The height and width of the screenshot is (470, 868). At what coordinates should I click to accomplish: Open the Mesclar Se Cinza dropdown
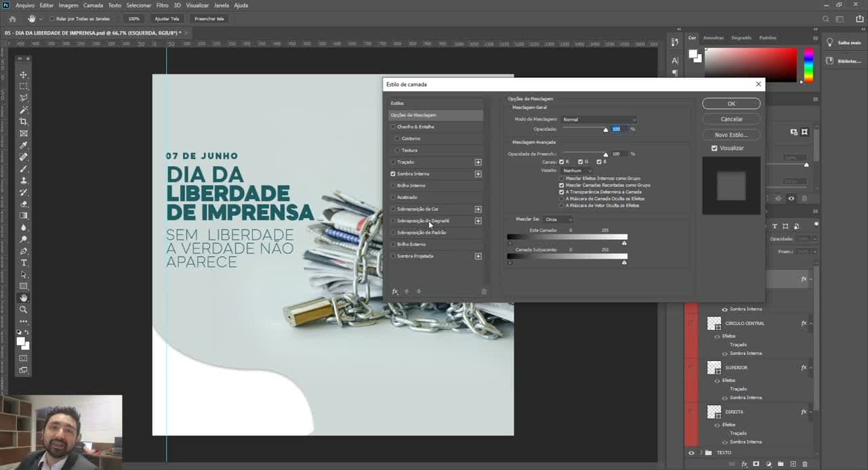[558, 219]
